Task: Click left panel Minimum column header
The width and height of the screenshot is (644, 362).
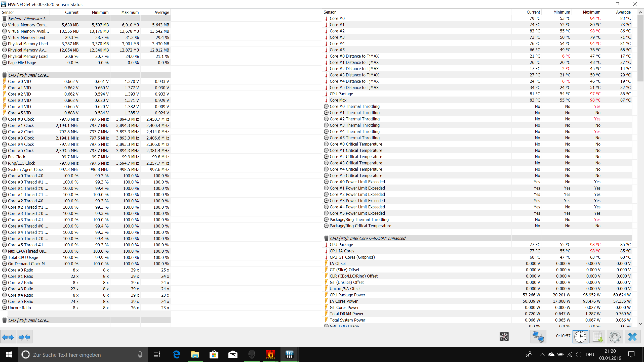Action: click(x=95, y=12)
